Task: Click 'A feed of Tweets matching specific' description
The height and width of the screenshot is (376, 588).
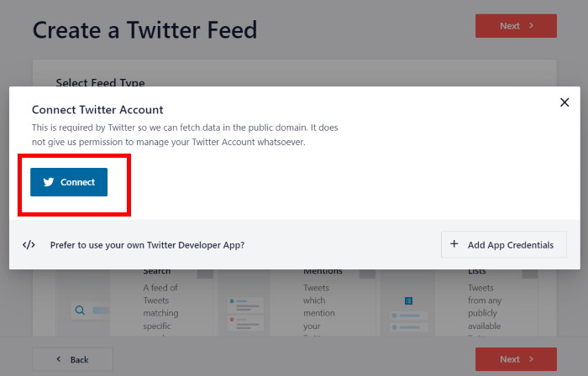Action: click(x=161, y=306)
